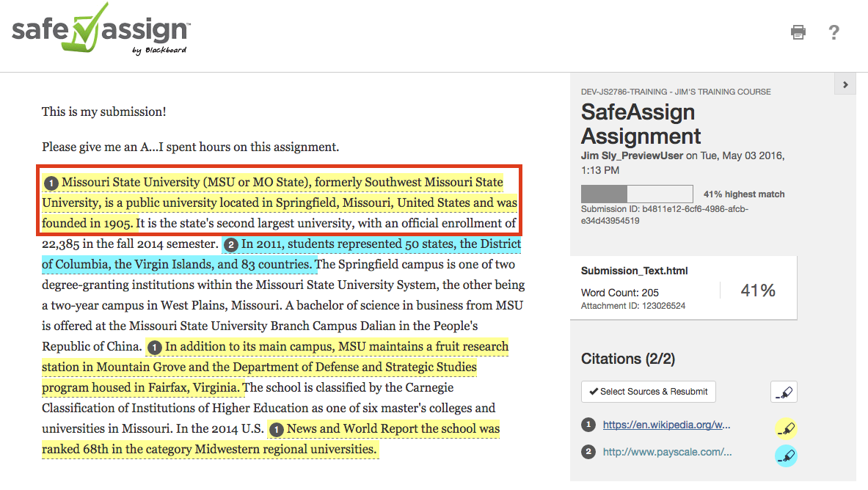Image resolution: width=868 pixels, height=490 pixels.
Task: Open the en.wikipedia.org citation link
Action: tap(666, 425)
